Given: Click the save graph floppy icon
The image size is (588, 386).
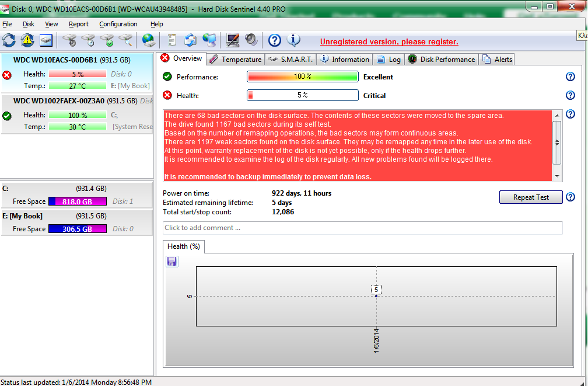Looking at the screenshot, I should click(171, 262).
